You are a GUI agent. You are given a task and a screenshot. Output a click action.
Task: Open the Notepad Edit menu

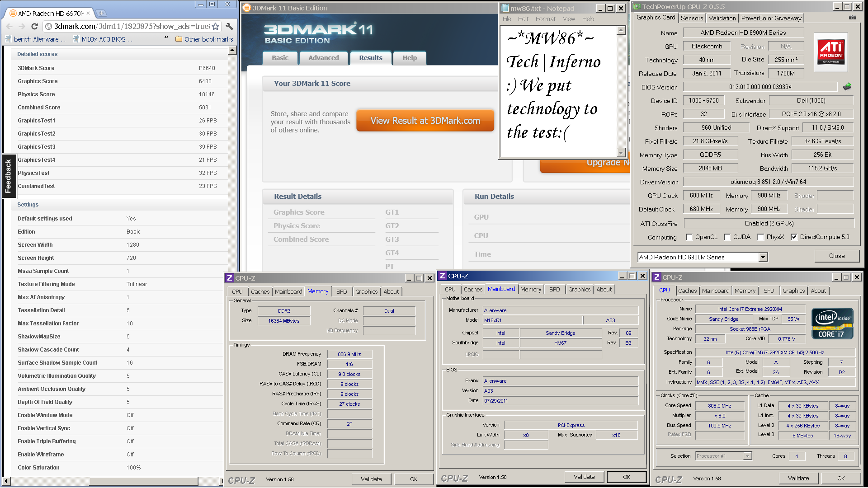tap(524, 19)
